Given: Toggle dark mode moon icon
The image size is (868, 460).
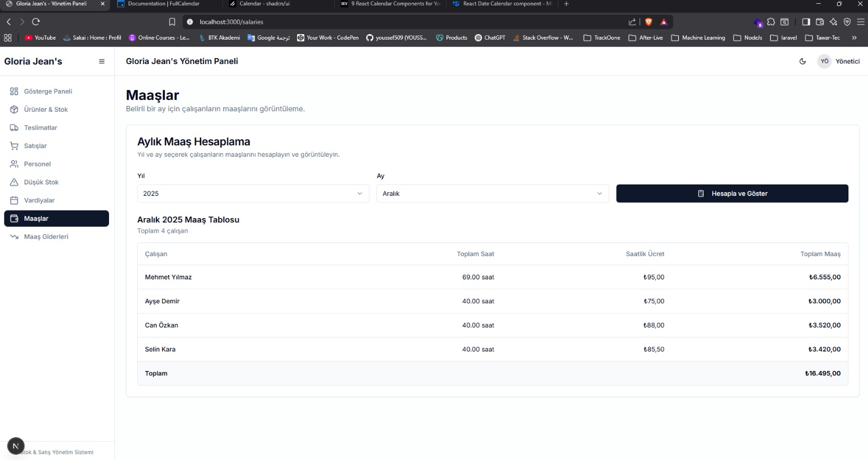Looking at the screenshot, I should [803, 61].
